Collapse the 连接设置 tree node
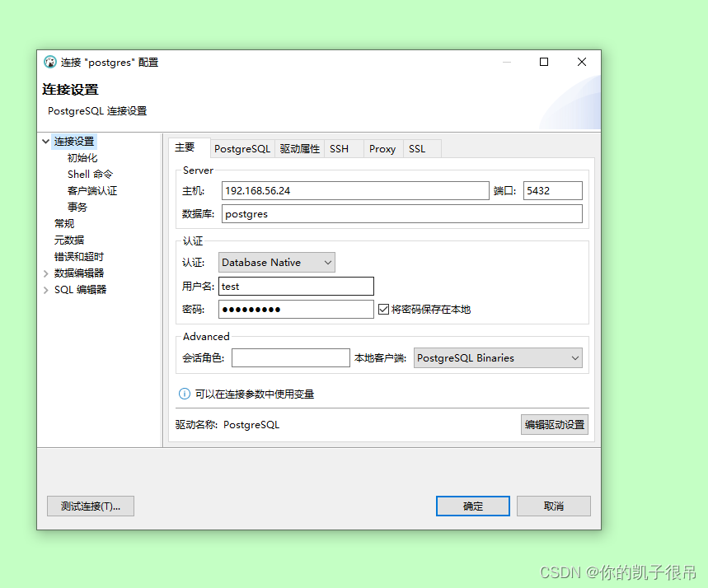708x588 pixels. (x=45, y=142)
